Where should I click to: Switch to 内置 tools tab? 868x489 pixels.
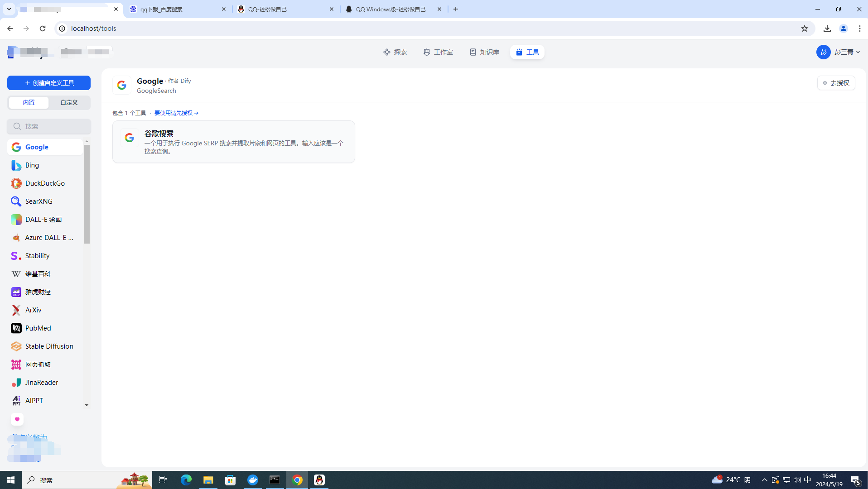click(x=29, y=102)
